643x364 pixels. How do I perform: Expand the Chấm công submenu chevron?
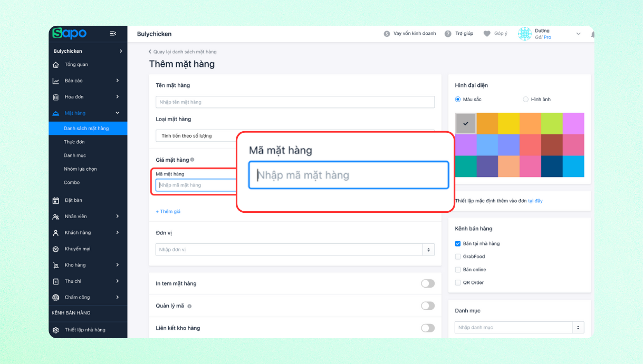coord(118,298)
